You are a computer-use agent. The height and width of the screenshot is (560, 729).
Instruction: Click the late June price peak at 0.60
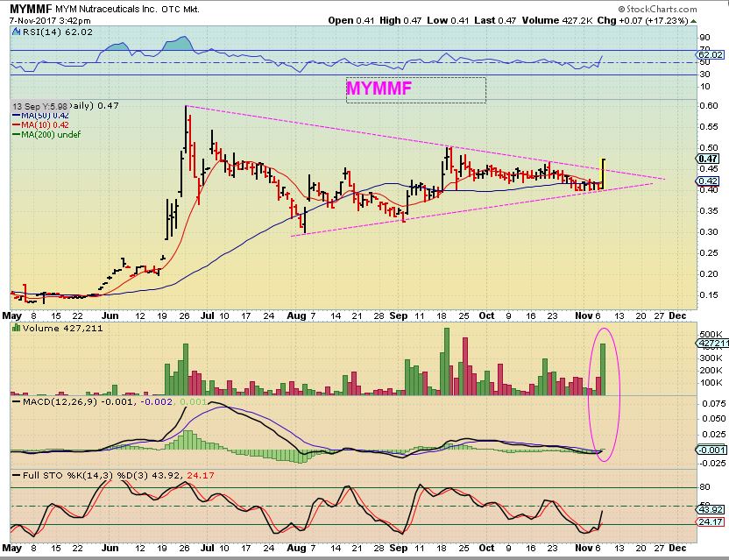pyautogui.click(x=186, y=108)
